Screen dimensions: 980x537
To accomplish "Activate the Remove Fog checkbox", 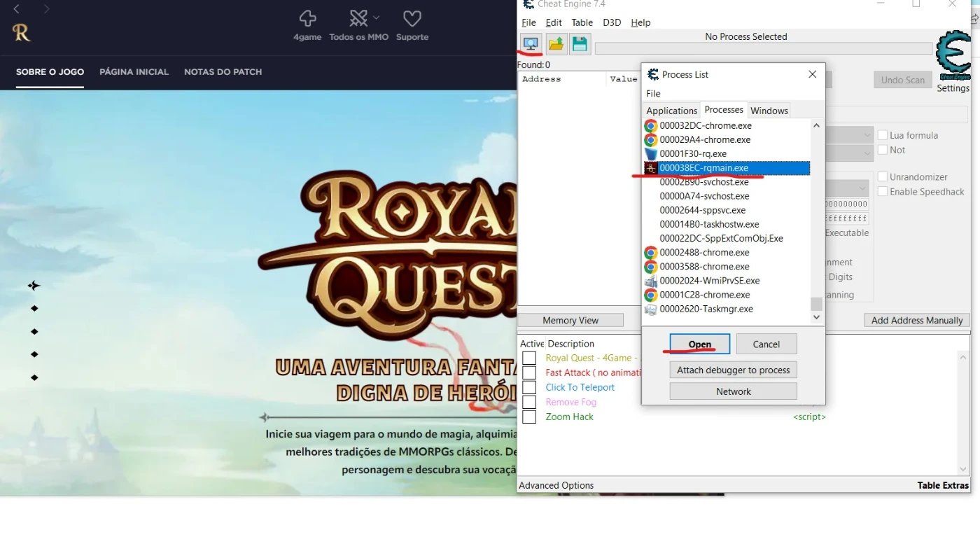I will pyautogui.click(x=529, y=402).
